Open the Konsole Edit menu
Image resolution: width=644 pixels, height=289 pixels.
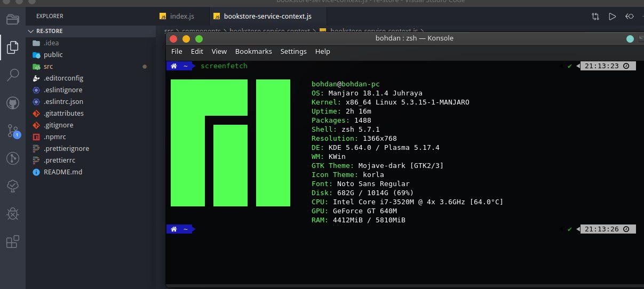coord(197,52)
